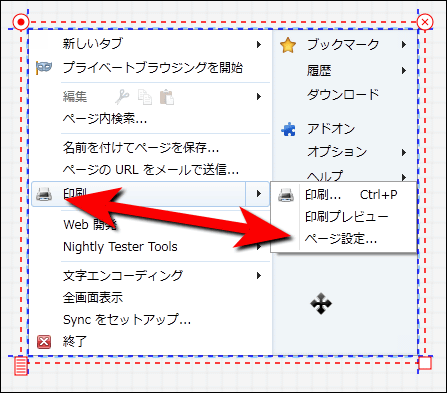Click the scissors cut icon
447x393 pixels.
[122, 97]
